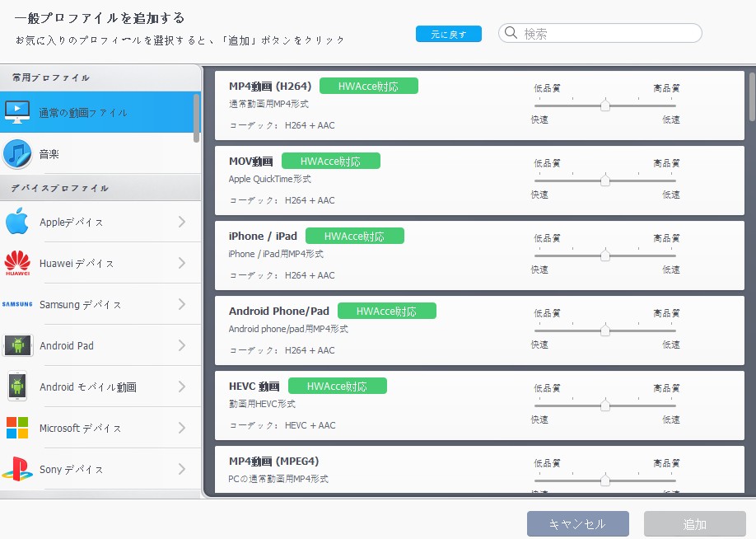Viewport: 756px width, 539px height.
Task: Click '動画用HEVC形式' description
Action: coord(262,403)
